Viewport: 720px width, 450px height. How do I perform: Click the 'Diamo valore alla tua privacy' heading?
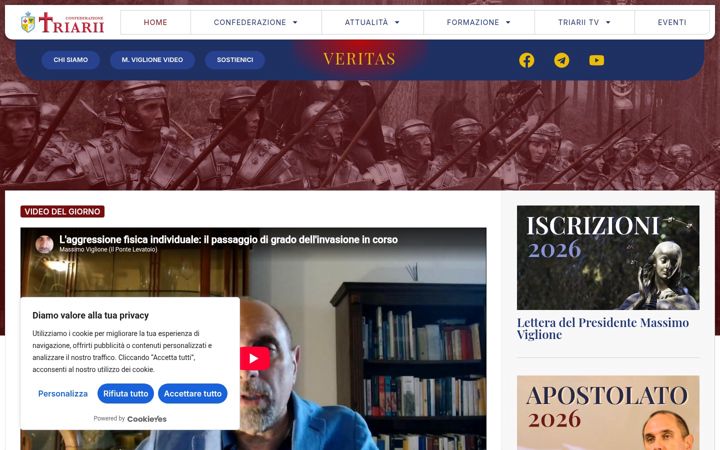point(90,315)
